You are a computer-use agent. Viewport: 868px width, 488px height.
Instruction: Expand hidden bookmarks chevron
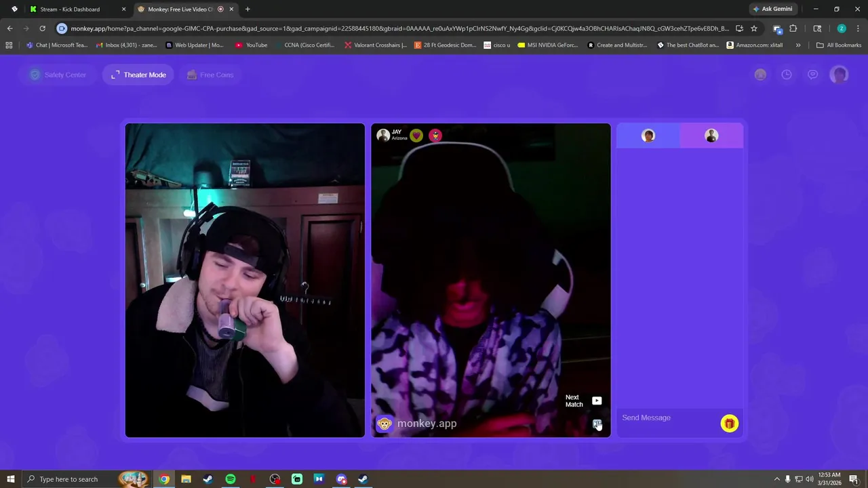(x=798, y=45)
